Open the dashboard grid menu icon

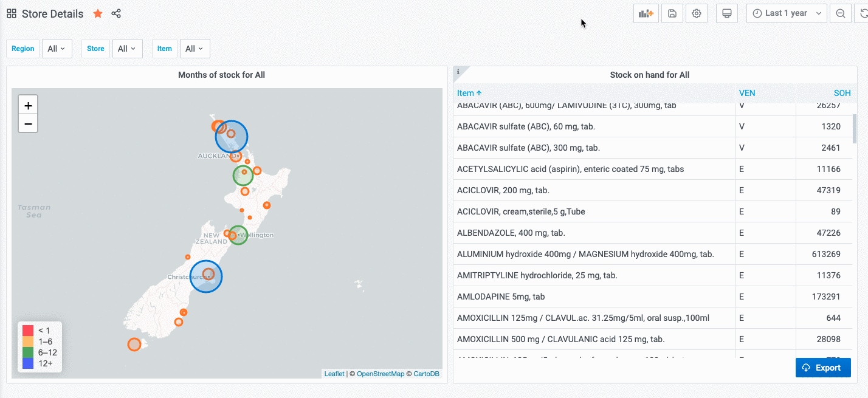tap(12, 13)
